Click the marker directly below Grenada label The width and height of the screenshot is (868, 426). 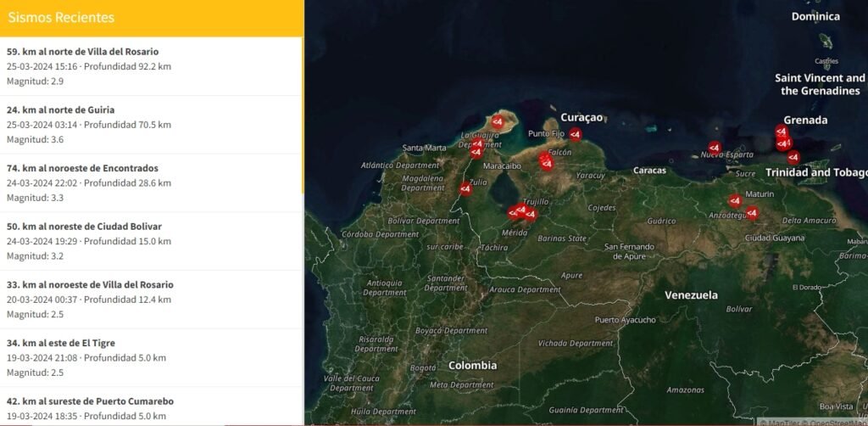click(781, 132)
